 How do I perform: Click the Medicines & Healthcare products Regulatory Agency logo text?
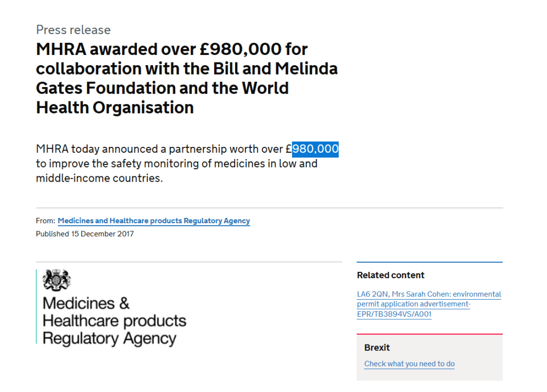pyautogui.click(x=114, y=321)
